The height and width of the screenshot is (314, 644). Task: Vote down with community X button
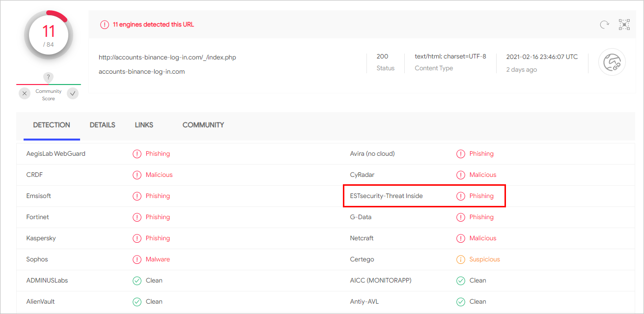coord(25,93)
